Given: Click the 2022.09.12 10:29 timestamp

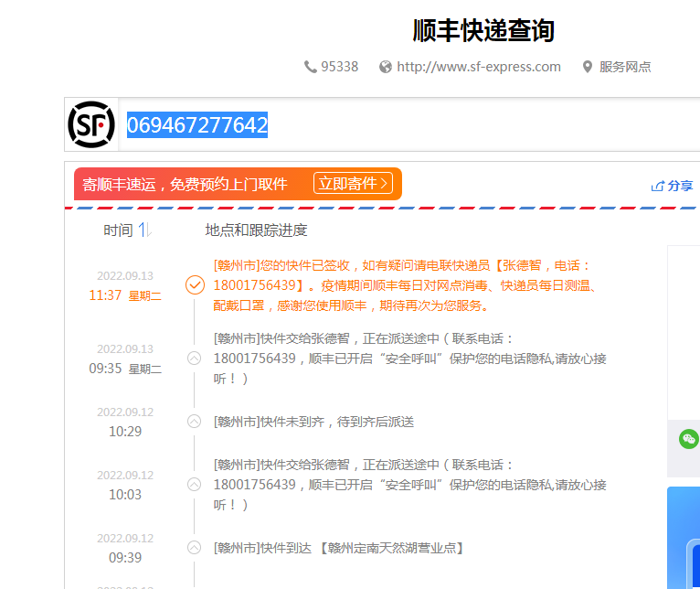Looking at the screenshot, I should click(x=125, y=422).
